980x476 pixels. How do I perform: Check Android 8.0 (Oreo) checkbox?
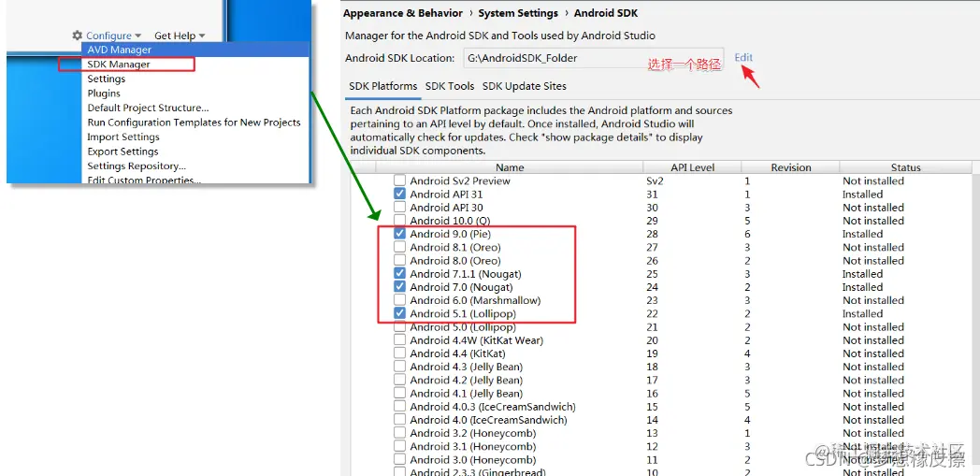400,261
